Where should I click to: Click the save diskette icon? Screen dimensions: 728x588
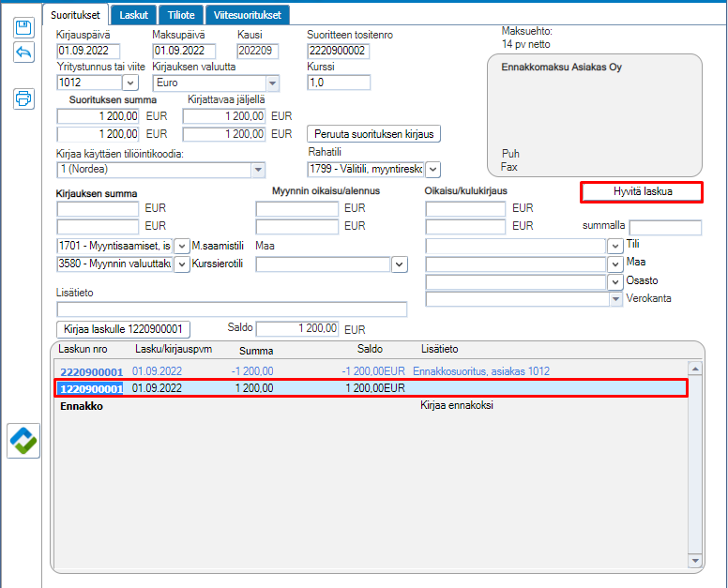point(23,28)
